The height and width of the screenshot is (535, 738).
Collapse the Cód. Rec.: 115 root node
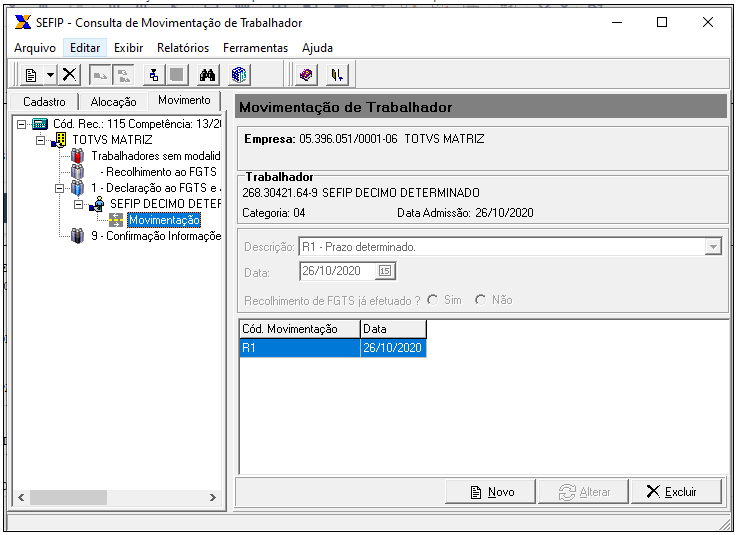tap(21, 124)
